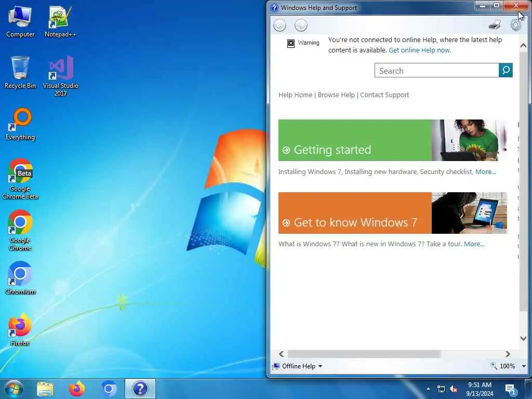The image size is (532, 399).
Task: Open File Explorer from taskbar
Action: [45, 389]
